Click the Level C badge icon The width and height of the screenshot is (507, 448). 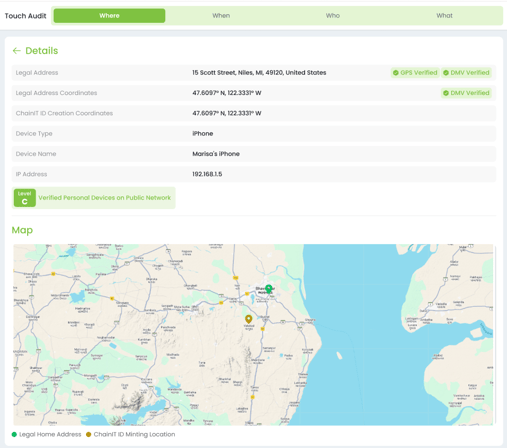click(25, 198)
